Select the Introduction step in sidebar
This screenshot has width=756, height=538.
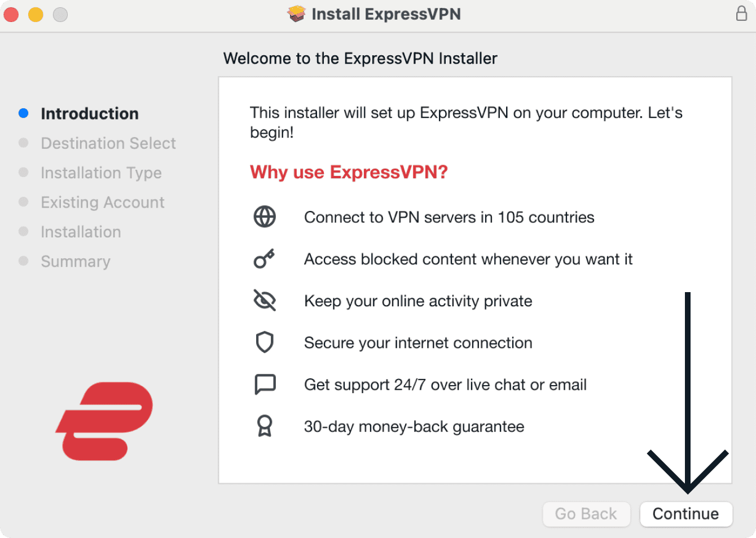click(x=90, y=113)
